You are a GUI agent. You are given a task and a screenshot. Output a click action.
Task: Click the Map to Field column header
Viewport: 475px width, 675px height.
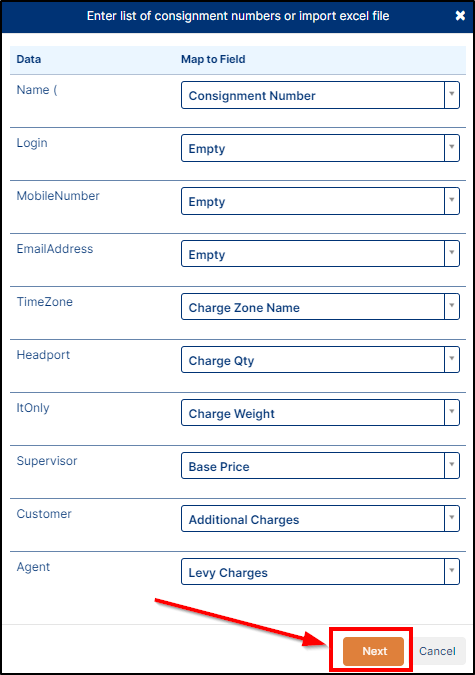pyautogui.click(x=213, y=59)
